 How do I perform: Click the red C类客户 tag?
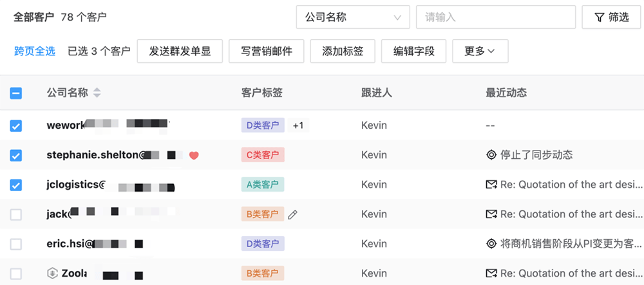point(262,155)
